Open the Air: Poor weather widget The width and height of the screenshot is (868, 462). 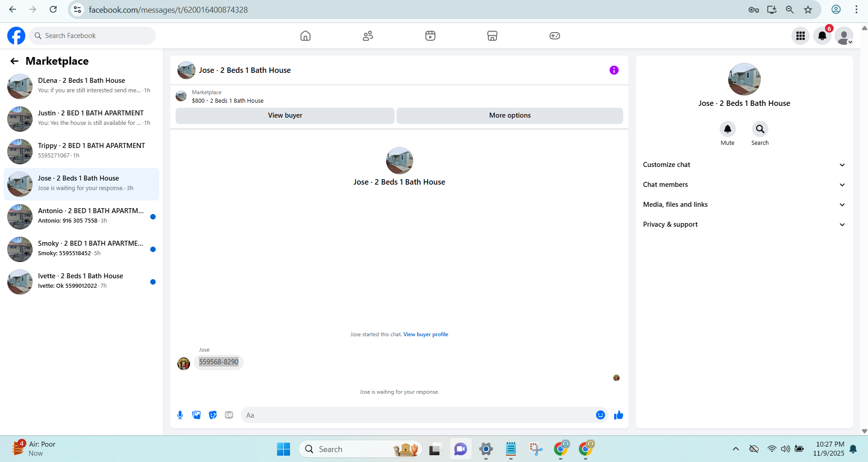(34, 448)
